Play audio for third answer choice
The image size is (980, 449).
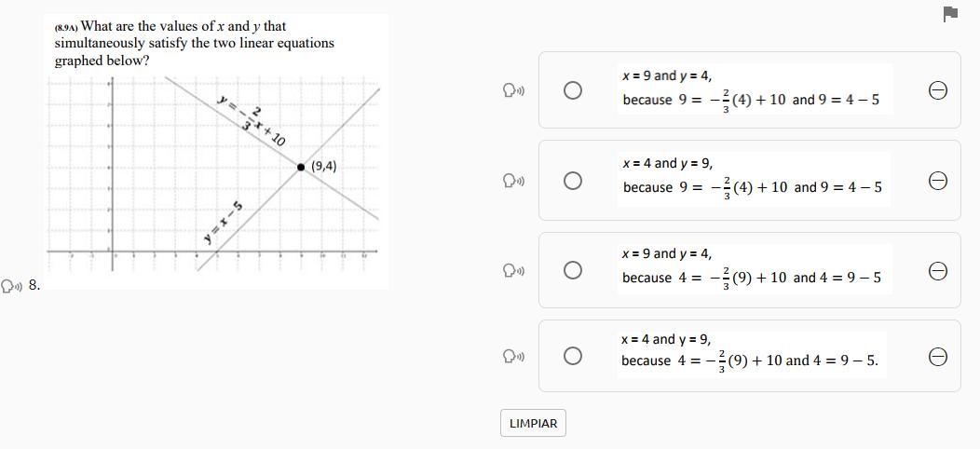click(512, 270)
